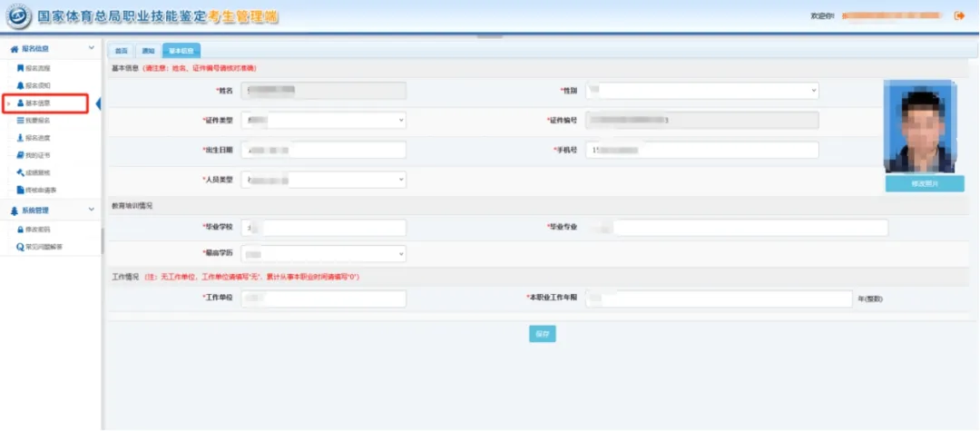
Task: Click the 毕业学校 school field
Action: pyautogui.click(x=324, y=228)
